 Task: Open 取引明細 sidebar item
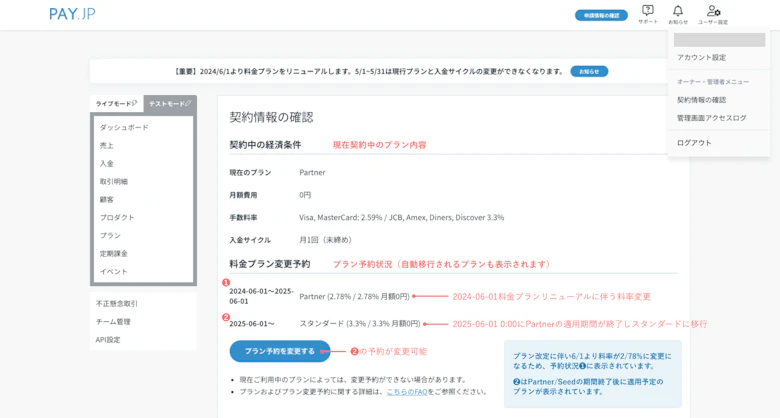point(114,181)
